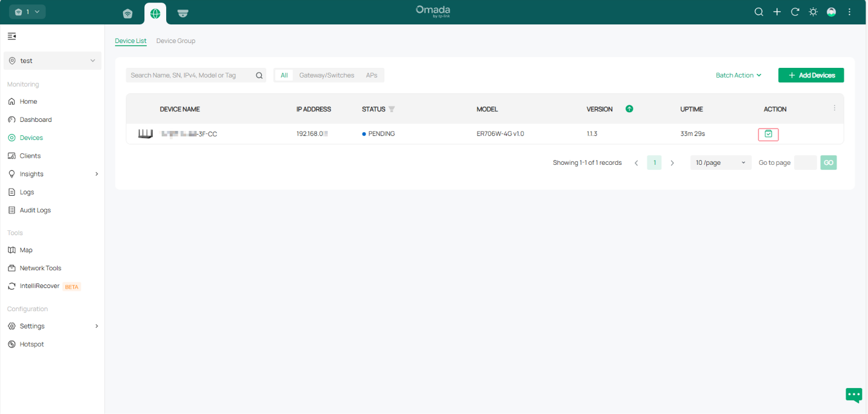Click the refresh icon in top bar
Viewport: 868px width, 414px height.
(x=795, y=12)
